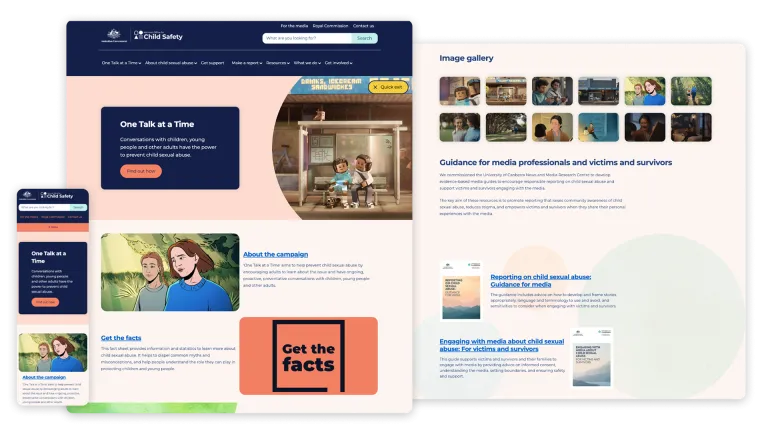
Task: Click the Australian Government crest in desktop header
Action: click(x=114, y=35)
